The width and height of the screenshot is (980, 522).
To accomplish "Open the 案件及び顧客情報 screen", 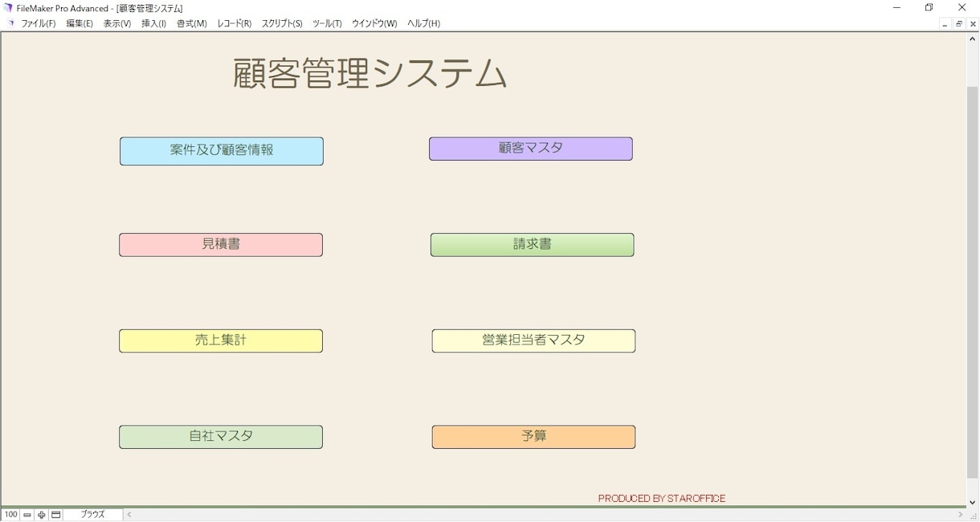I will pos(222,151).
